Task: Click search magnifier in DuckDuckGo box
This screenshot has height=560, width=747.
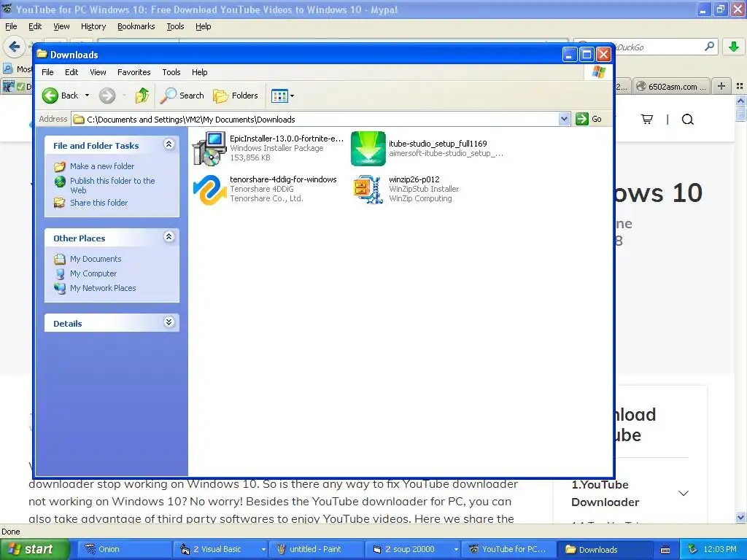Action: pyautogui.click(x=709, y=47)
